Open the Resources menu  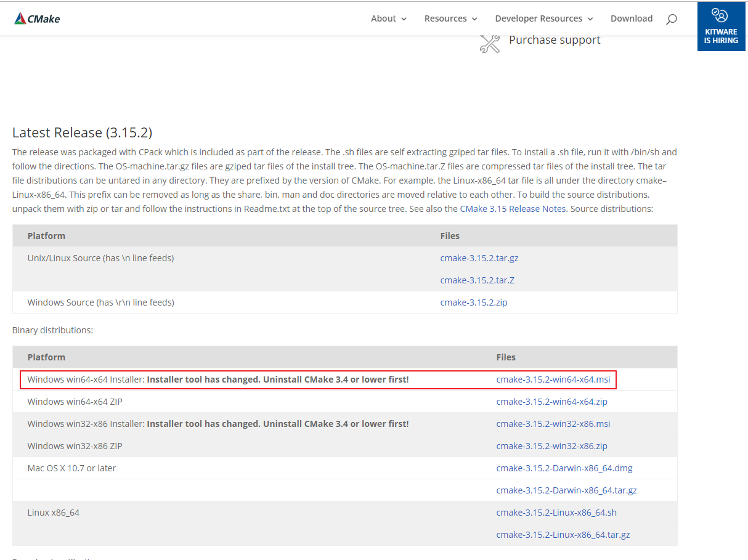445,18
